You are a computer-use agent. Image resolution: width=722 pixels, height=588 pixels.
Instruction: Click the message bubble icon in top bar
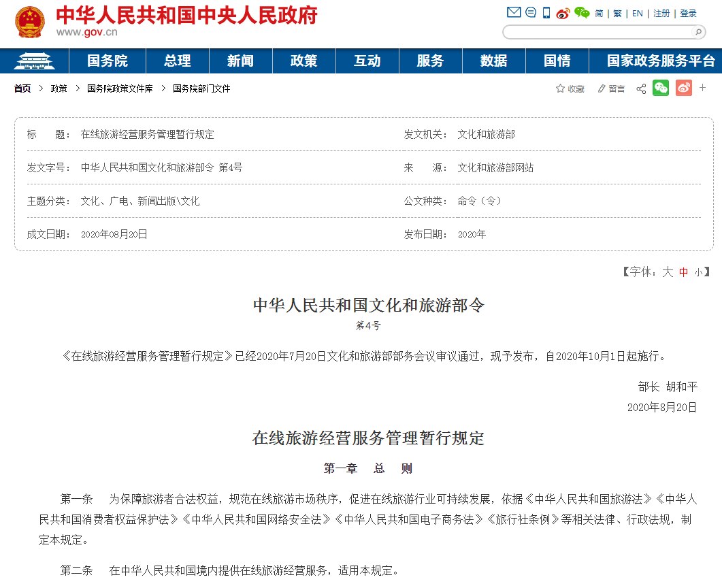pos(531,12)
